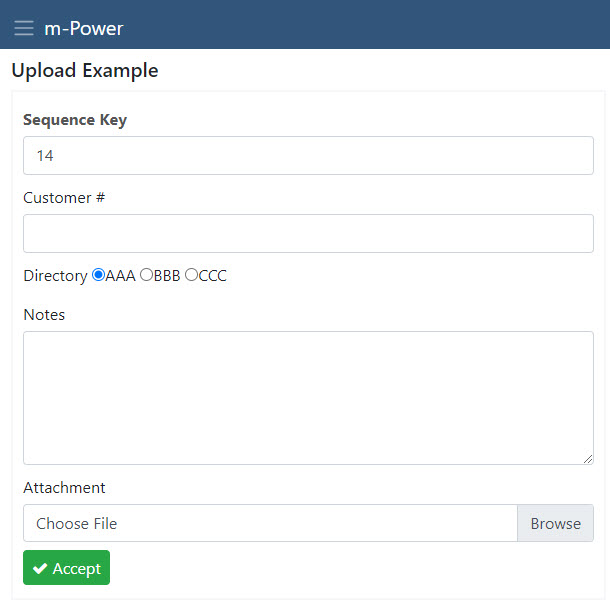Focus the Sequence Key field

point(308,156)
